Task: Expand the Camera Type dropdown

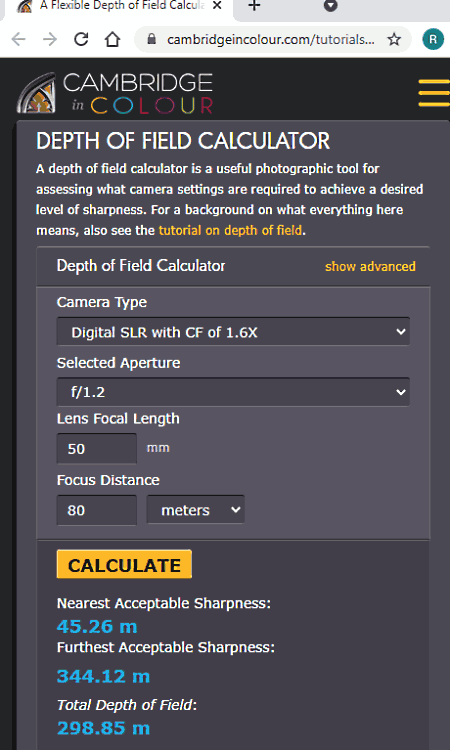Action: pyautogui.click(x=233, y=331)
